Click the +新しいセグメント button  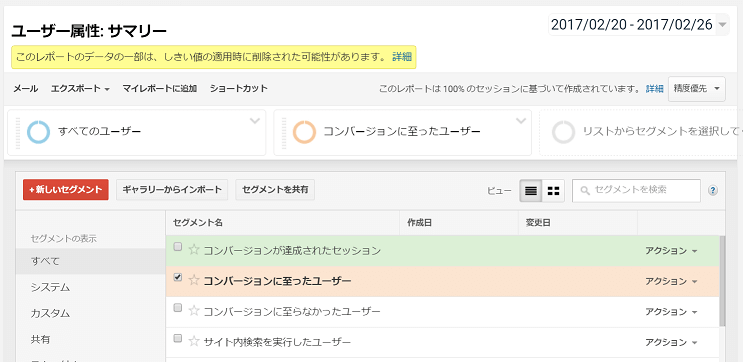point(66,190)
